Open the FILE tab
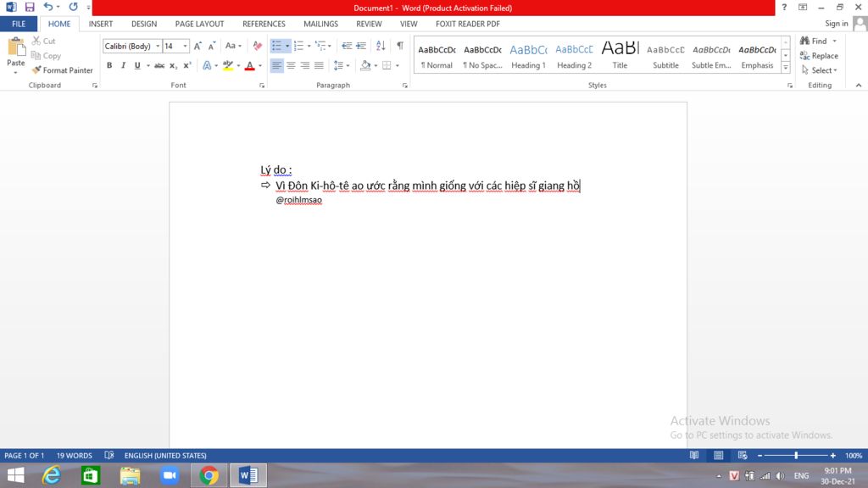 [19, 24]
